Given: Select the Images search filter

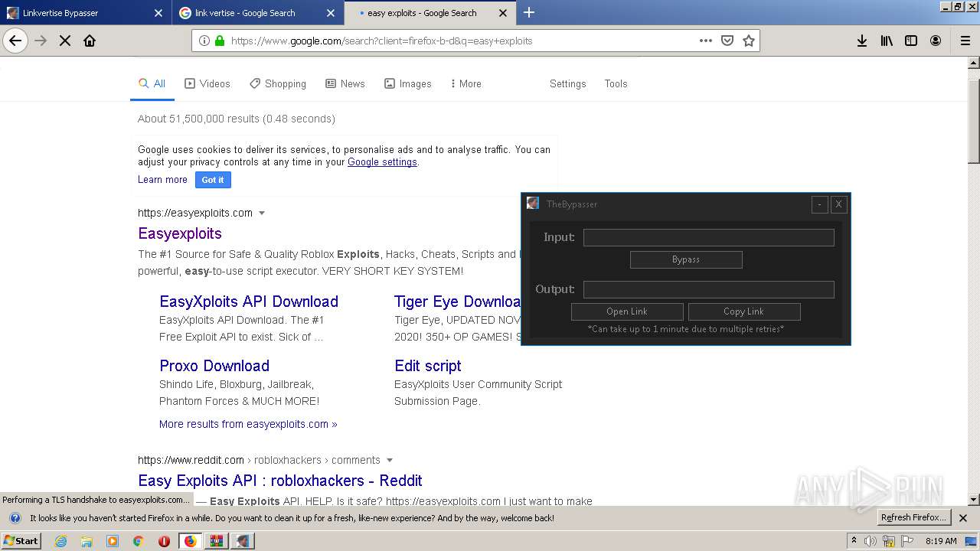Looking at the screenshot, I should coord(408,83).
